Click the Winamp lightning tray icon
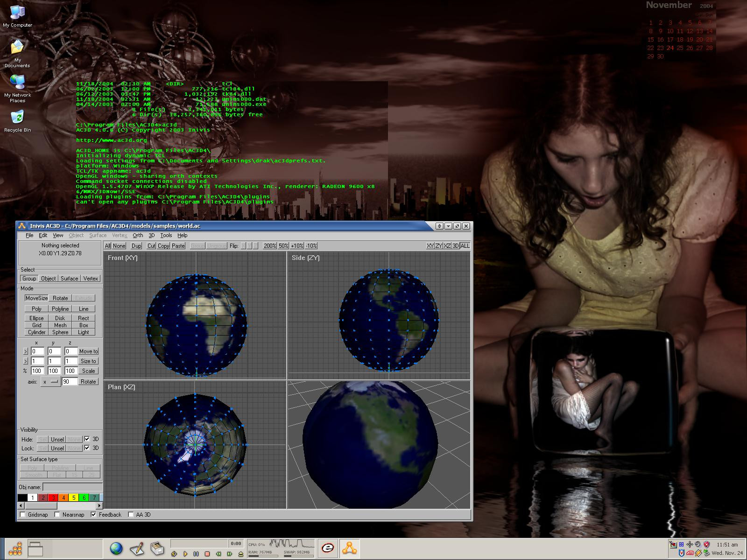The height and width of the screenshot is (560, 747). click(698, 553)
